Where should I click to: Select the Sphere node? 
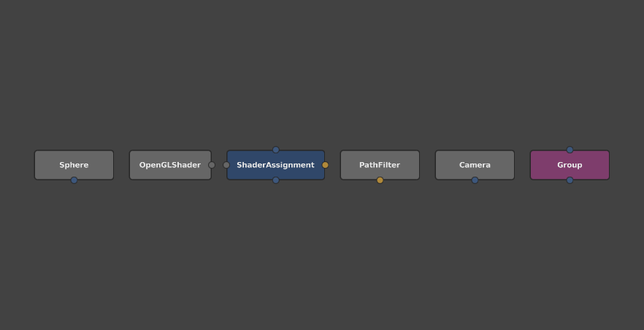pyautogui.click(x=74, y=164)
